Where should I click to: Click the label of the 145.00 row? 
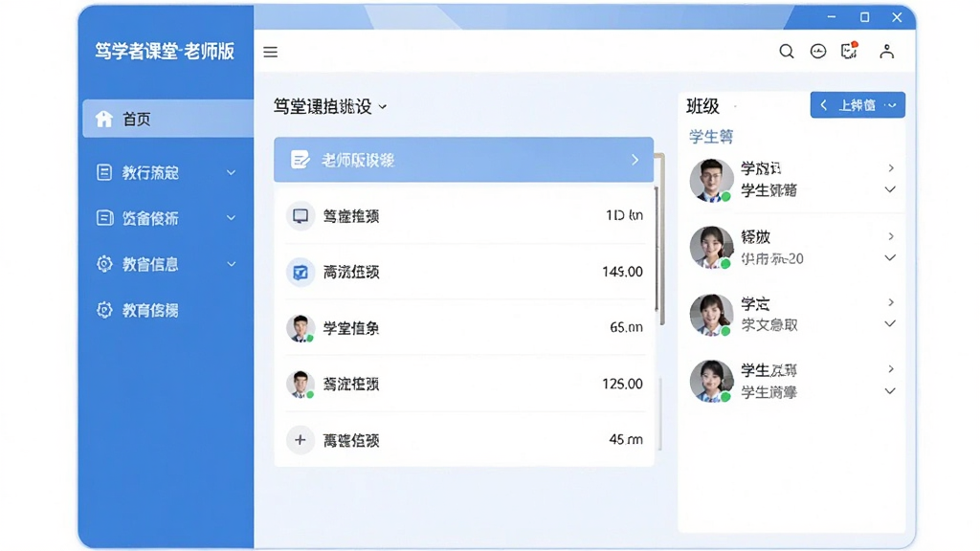[x=350, y=273]
